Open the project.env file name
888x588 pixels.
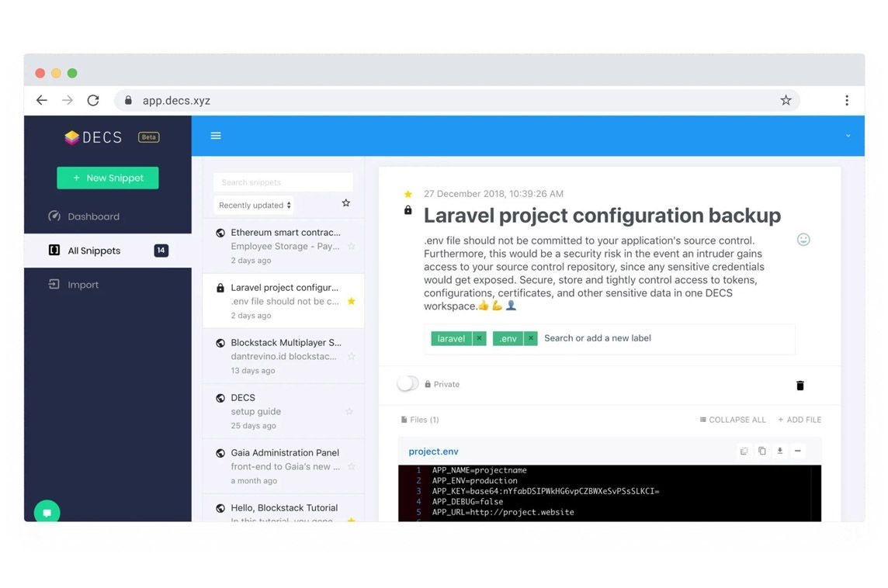[433, 451]
